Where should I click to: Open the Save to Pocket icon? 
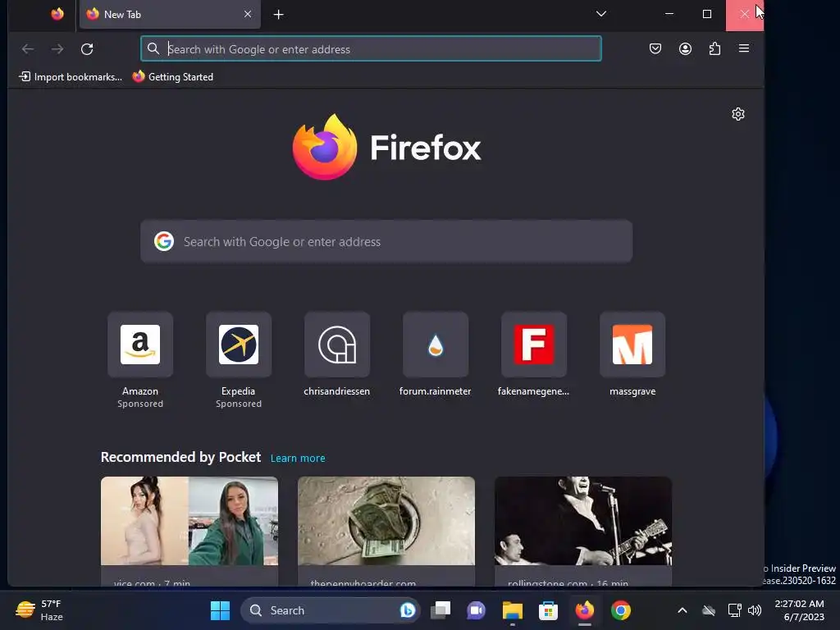[x=655, y=48]
